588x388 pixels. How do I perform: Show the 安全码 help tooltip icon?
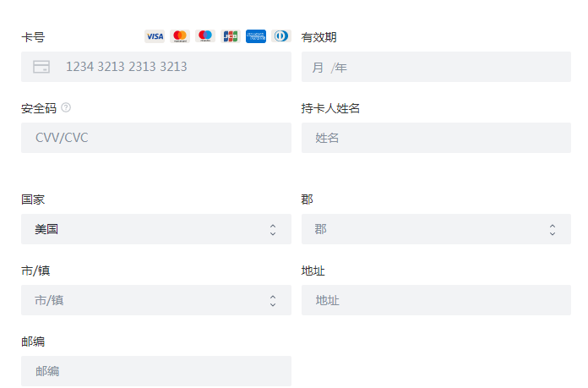[66, 107]
